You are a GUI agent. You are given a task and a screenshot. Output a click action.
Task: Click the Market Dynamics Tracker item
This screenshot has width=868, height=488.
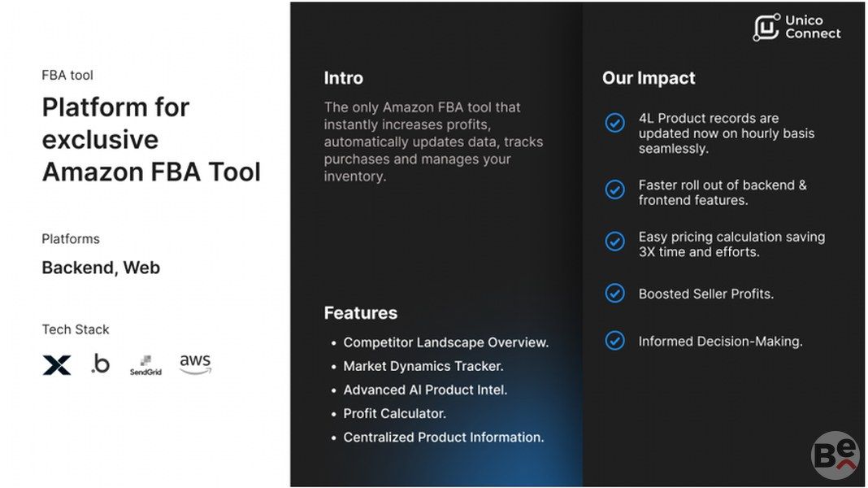pos(423,366)
